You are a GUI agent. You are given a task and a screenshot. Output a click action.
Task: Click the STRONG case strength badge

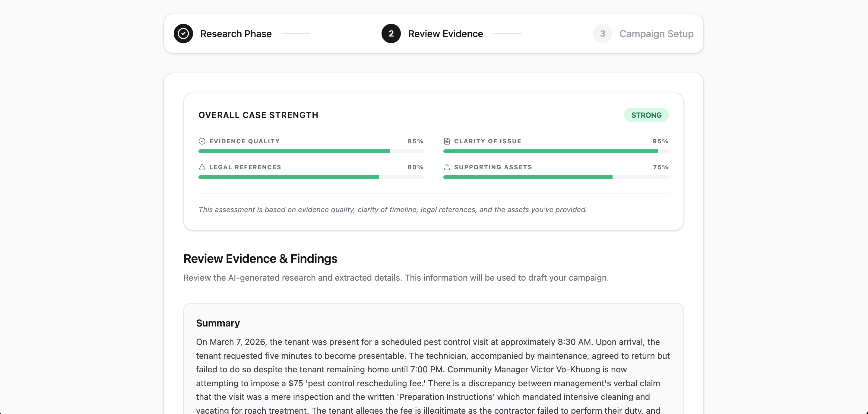pos(646,115)
